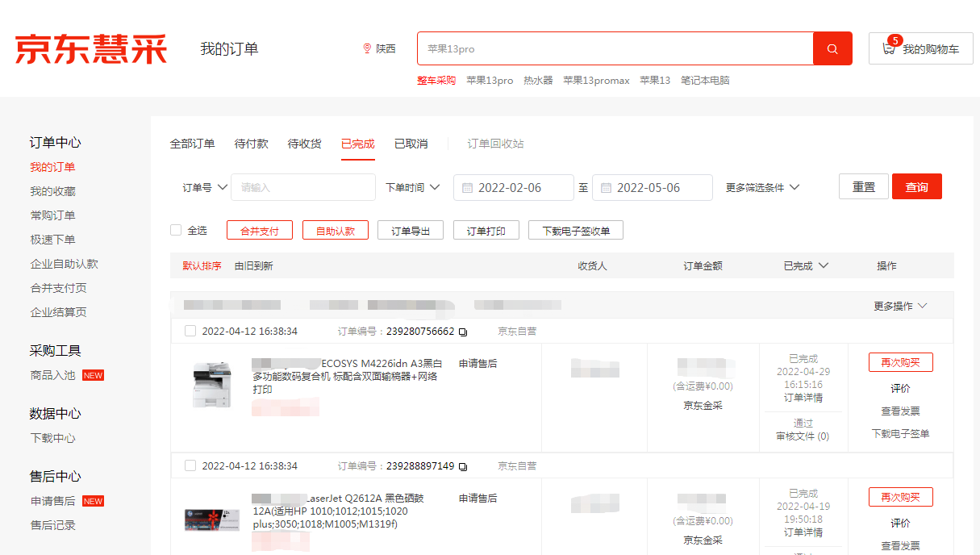The image size is (980, 555).
Task: Switch to the 已取消 tab
Action: (411, 144)
